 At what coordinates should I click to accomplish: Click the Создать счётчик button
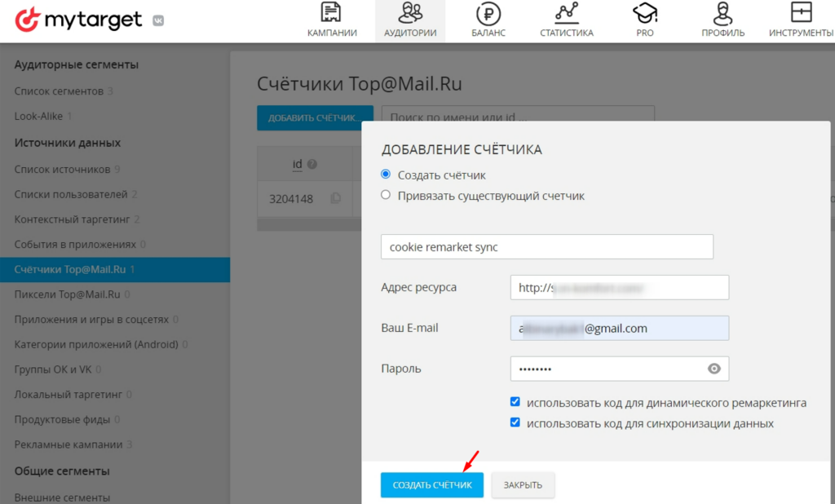click(x=431, y=484)
